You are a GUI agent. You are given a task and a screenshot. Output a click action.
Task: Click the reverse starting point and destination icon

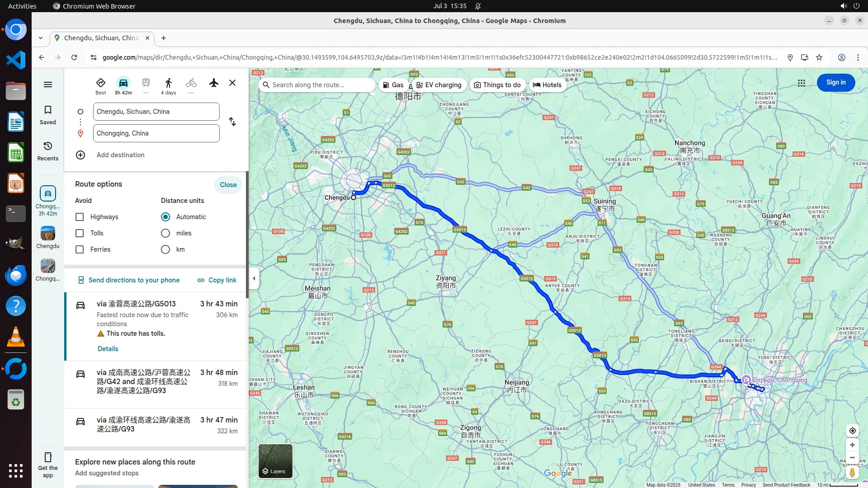pos(232,122)
